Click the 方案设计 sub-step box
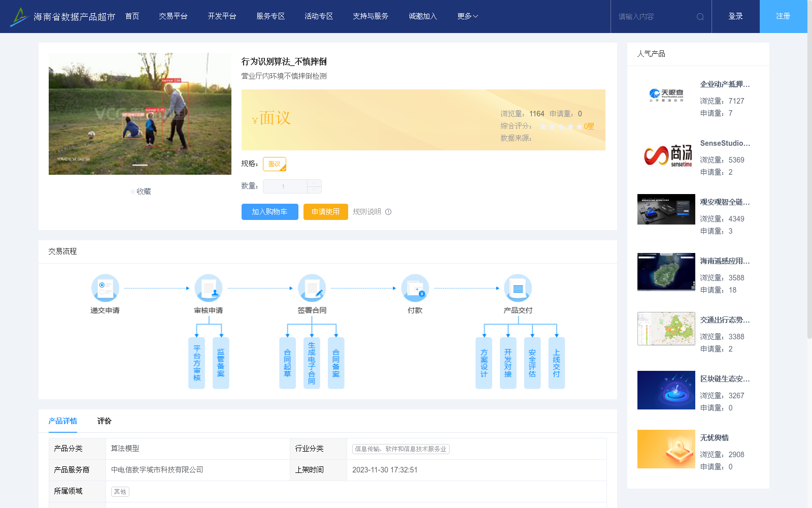 click(484, 363)
